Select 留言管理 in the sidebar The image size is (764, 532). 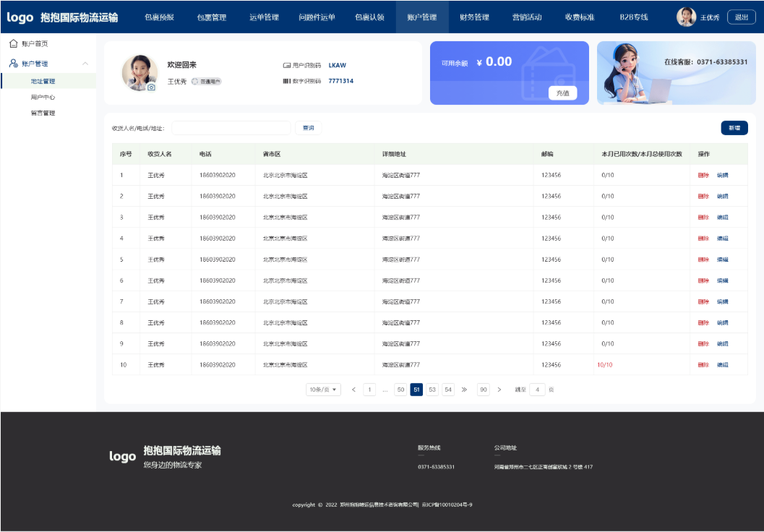point(43,113)
